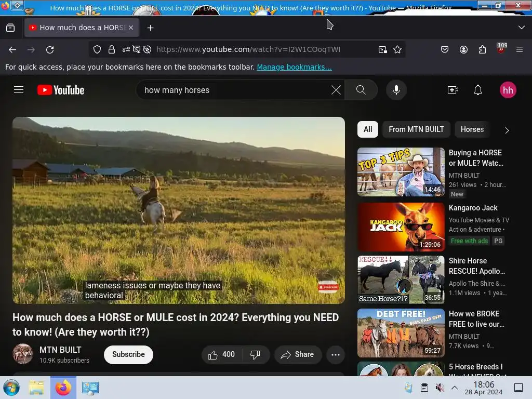View site security padlock info
Image resolution: width=532 pixels, height=399 pixels.
point(112,49)
